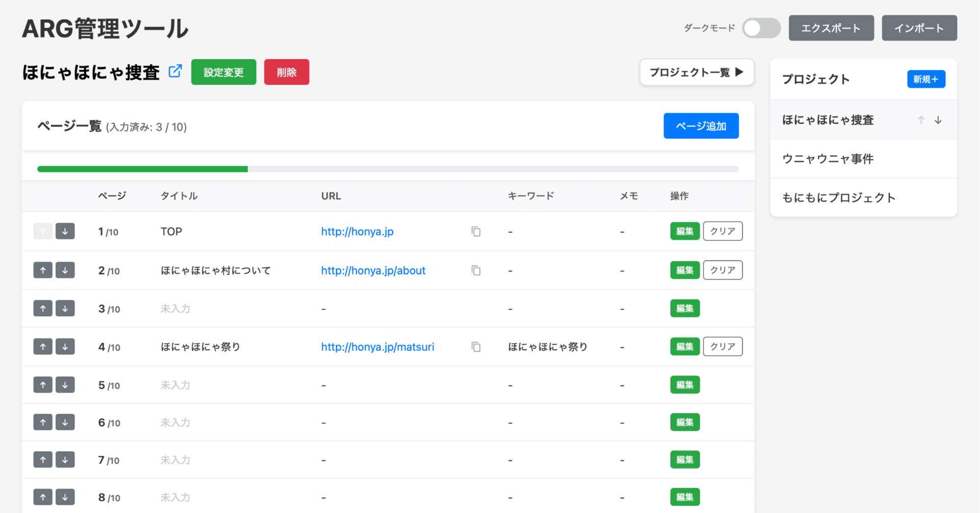980x513 pixels.
Task: Click the ほにゃほにゃ祭り keyword cell
Action: [x=548, y=347]
